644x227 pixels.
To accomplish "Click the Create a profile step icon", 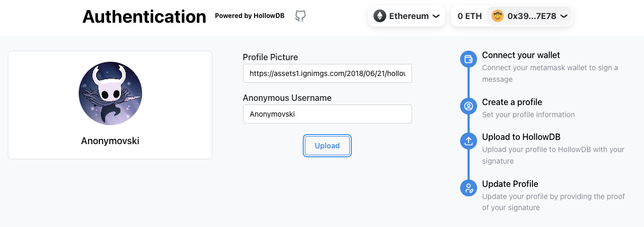I will pos(468,106).
